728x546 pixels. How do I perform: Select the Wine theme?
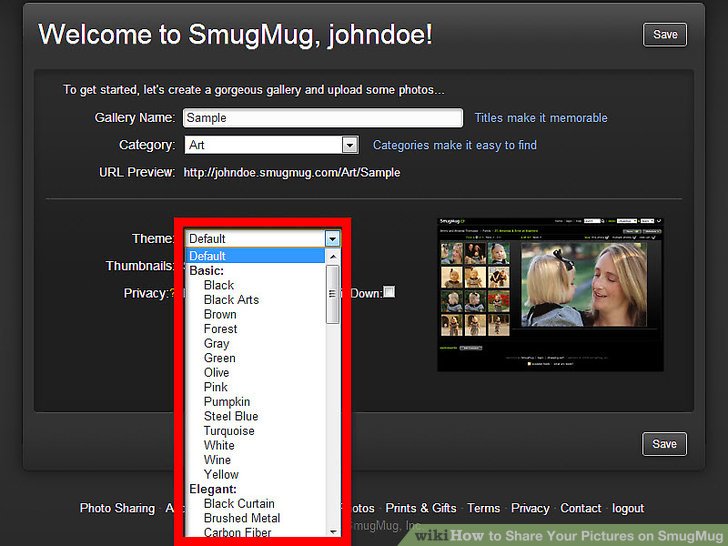pos(217,460)
